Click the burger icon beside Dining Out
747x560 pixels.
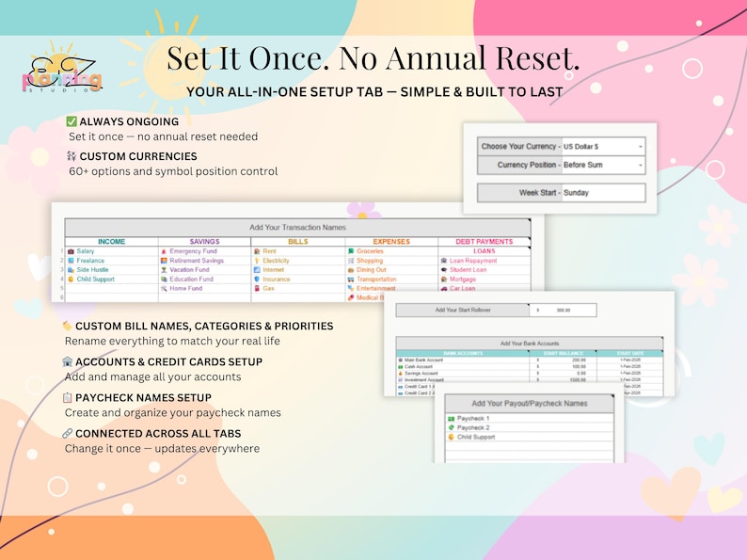351,270
